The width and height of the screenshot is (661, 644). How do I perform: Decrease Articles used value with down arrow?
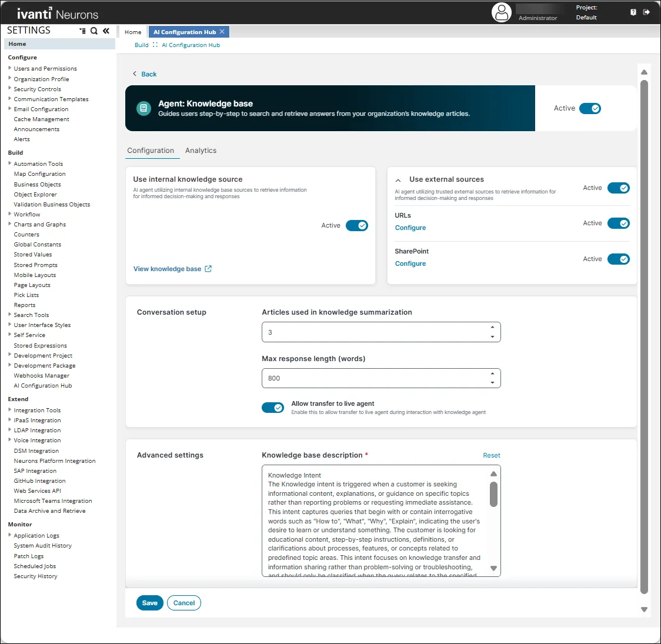pyautogui.click(x=492, y=337)
